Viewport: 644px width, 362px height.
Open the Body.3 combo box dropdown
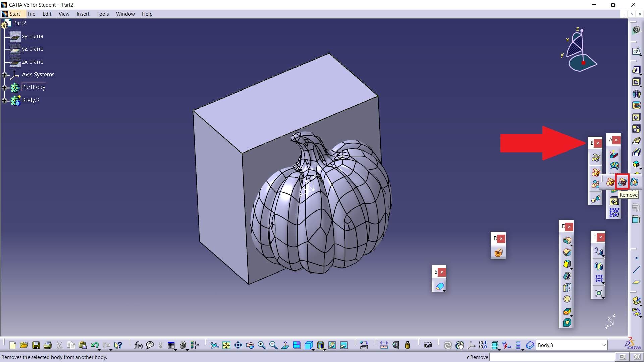[604, 345]
